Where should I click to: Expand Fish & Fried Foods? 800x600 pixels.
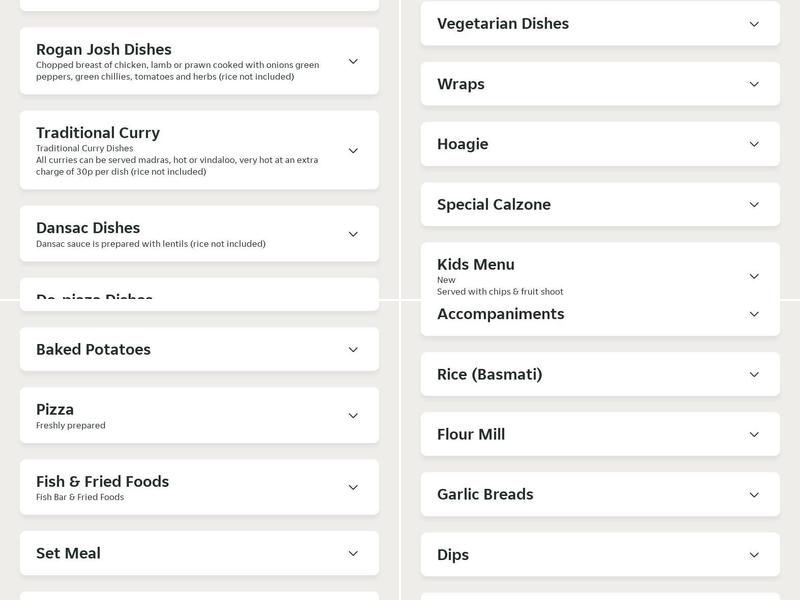tap(200, 487)
